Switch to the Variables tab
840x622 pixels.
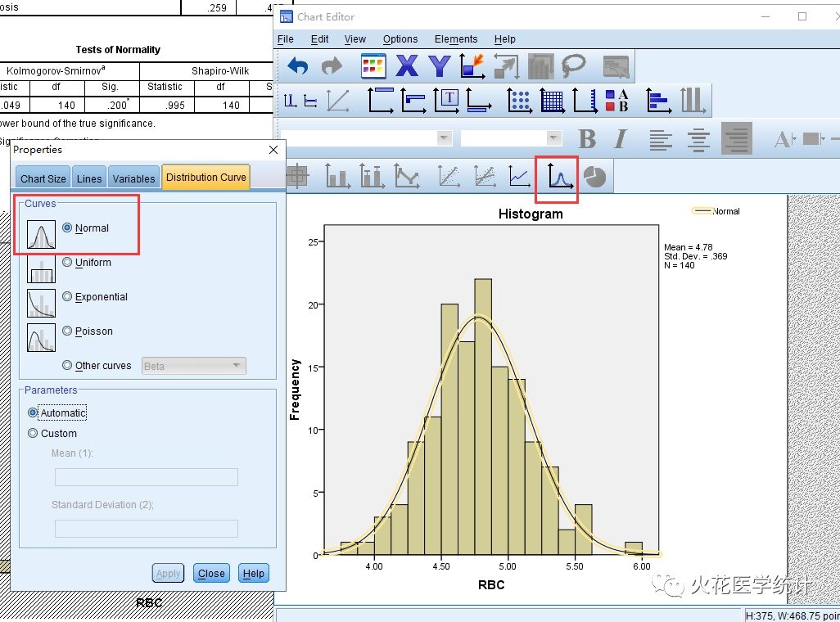(133, 178)
